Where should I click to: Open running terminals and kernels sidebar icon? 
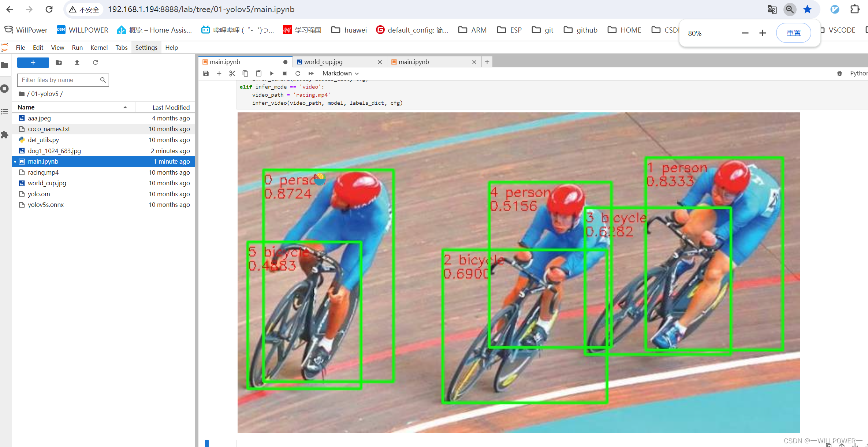point(4,89)
